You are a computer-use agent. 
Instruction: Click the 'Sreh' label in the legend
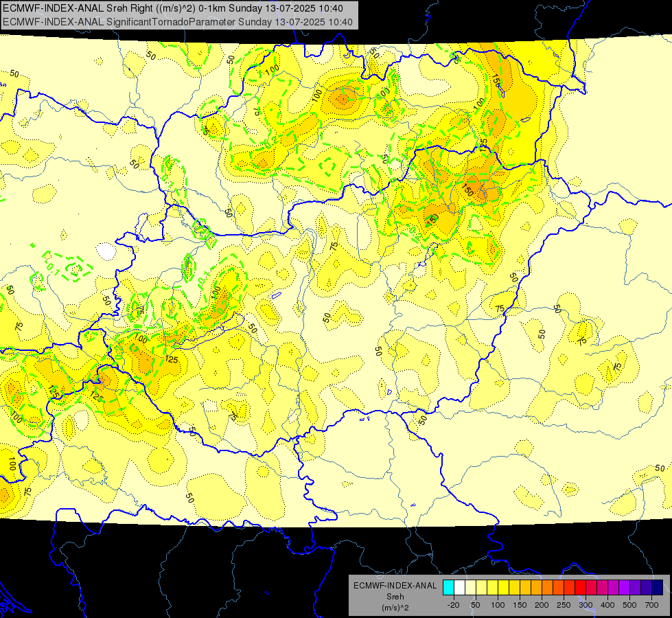395,597
